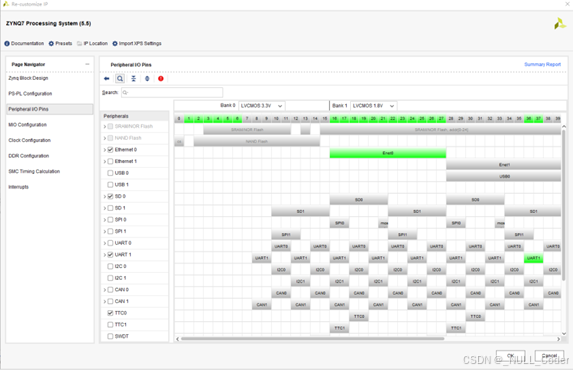The width and height of the screenshot is (573, 371).
Task: Click MIO pin 27 column header
Action: pos(441,119)
